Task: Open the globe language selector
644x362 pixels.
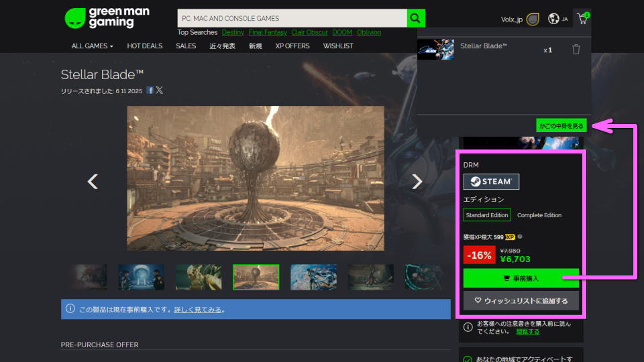Action: pos(553,19)
